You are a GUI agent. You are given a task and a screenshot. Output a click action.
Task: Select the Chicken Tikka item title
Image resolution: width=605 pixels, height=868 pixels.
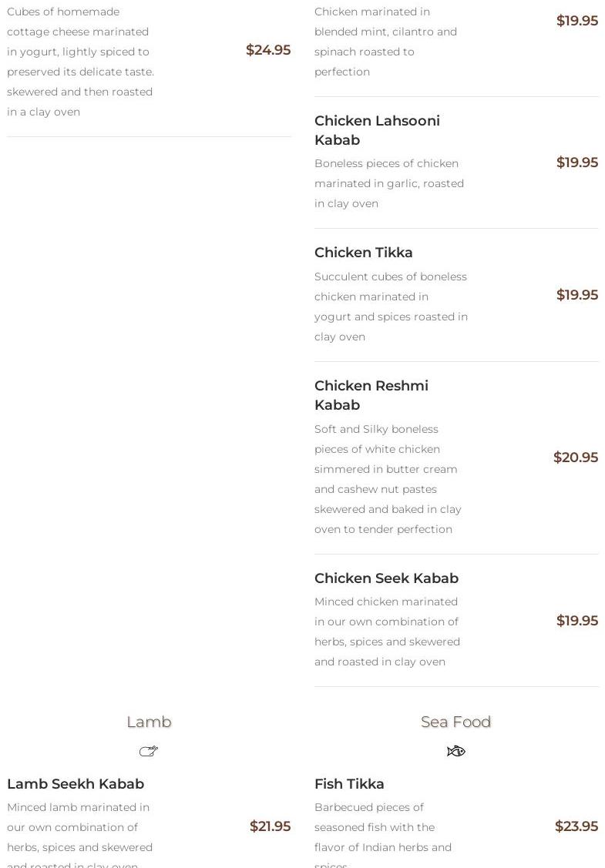(x=364, y=253)
